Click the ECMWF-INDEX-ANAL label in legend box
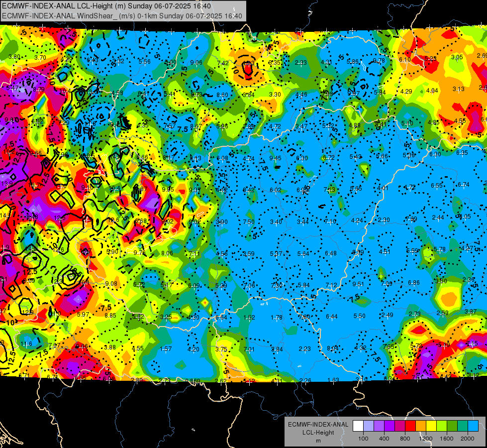The image size is (487, 448). 318,425
